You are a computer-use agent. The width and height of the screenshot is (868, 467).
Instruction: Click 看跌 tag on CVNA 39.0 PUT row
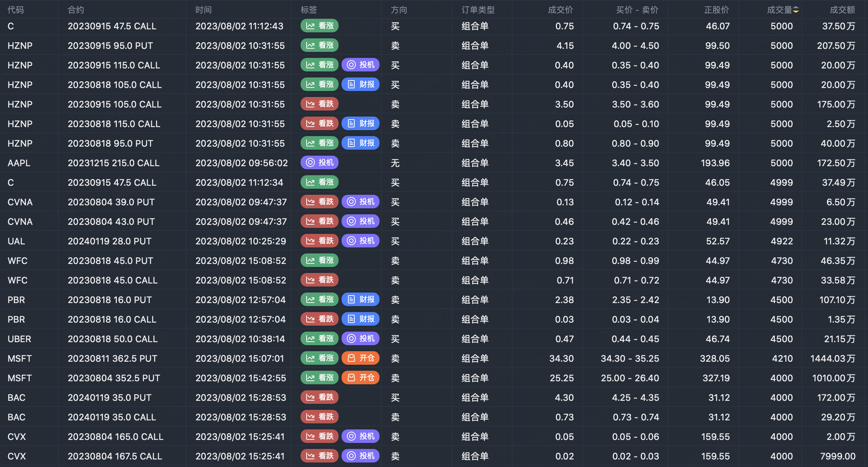(x=319, y=202)
